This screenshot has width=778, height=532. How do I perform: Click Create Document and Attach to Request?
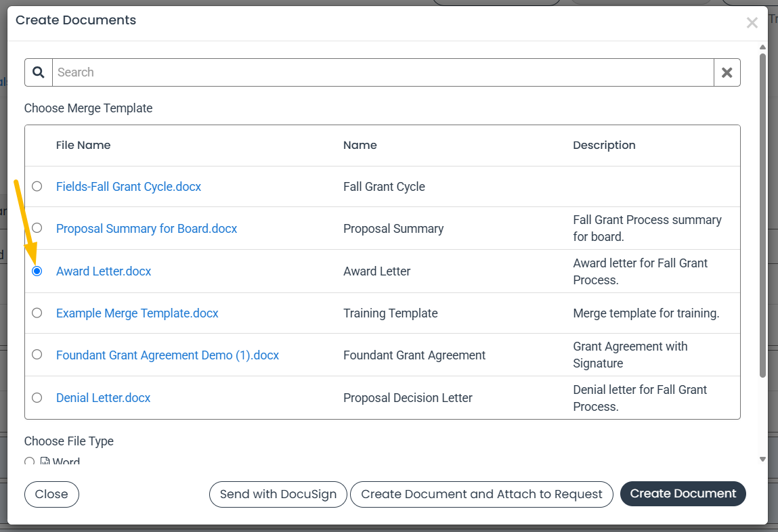[481, 494]
